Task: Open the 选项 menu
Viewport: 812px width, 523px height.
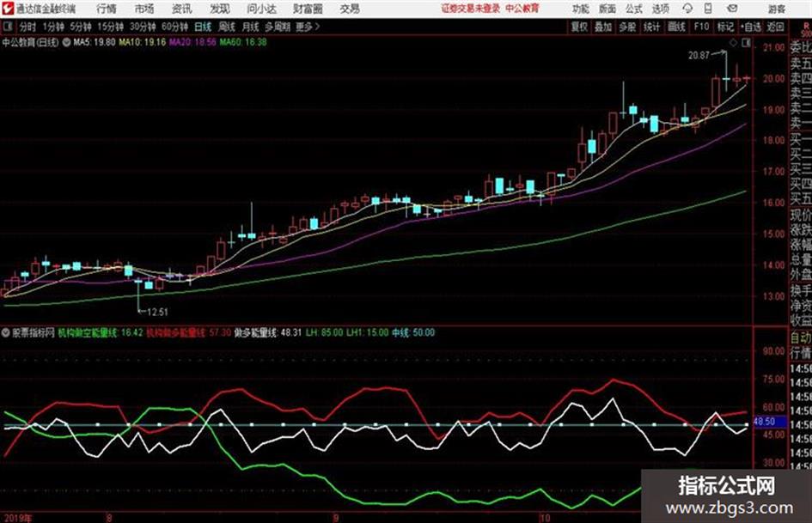Action: [660, 9]
